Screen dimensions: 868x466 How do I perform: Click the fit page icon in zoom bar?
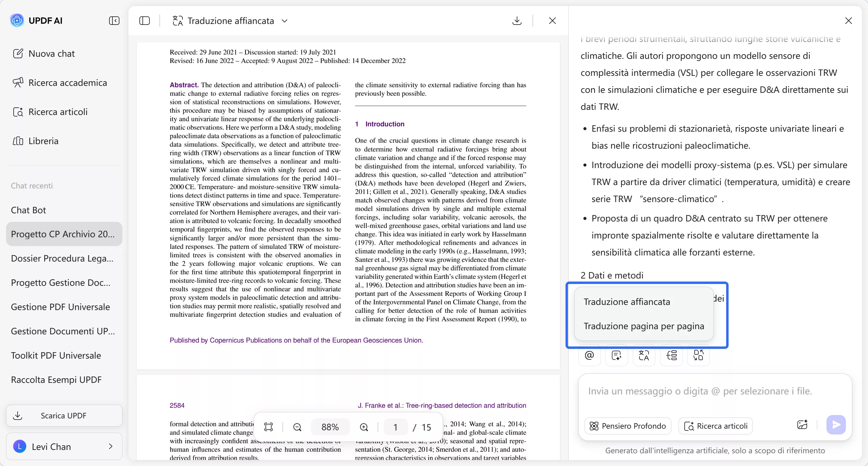pos(269,427)
